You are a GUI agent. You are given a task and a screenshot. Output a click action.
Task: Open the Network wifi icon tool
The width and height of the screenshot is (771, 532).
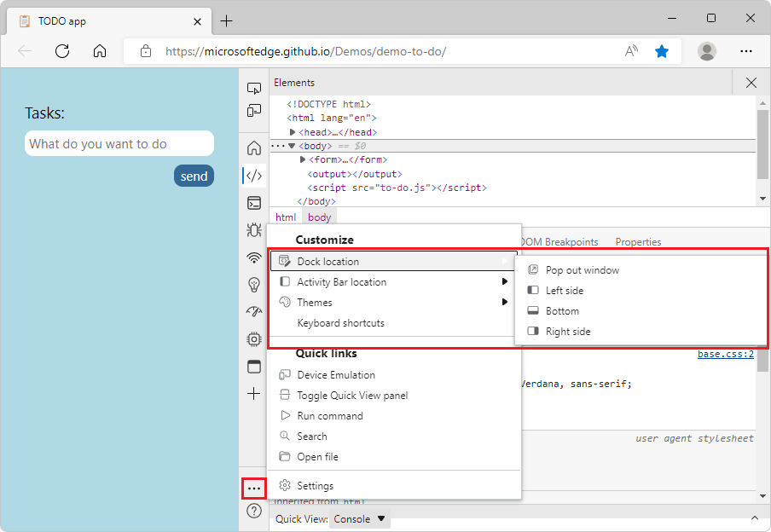tap(253, 257)
